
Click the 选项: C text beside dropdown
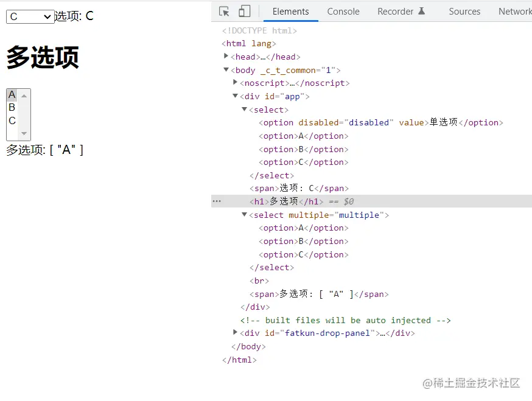[x=74, y=16]
